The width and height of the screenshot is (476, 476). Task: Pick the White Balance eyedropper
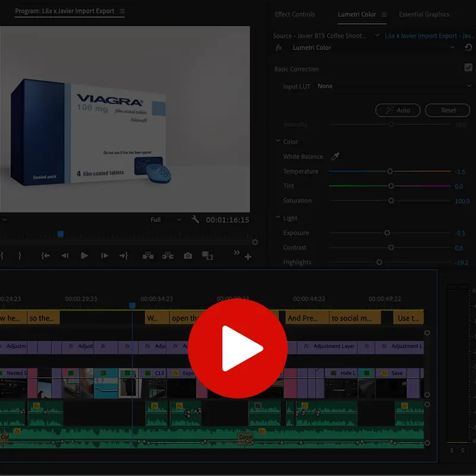click(335, 156)
